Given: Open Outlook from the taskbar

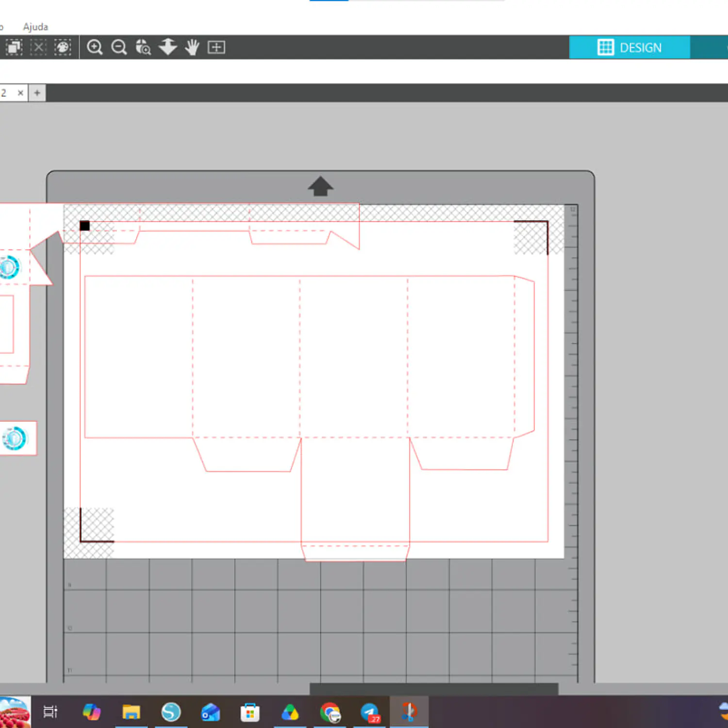Looking at the screenshot, I should click(211, 712).
